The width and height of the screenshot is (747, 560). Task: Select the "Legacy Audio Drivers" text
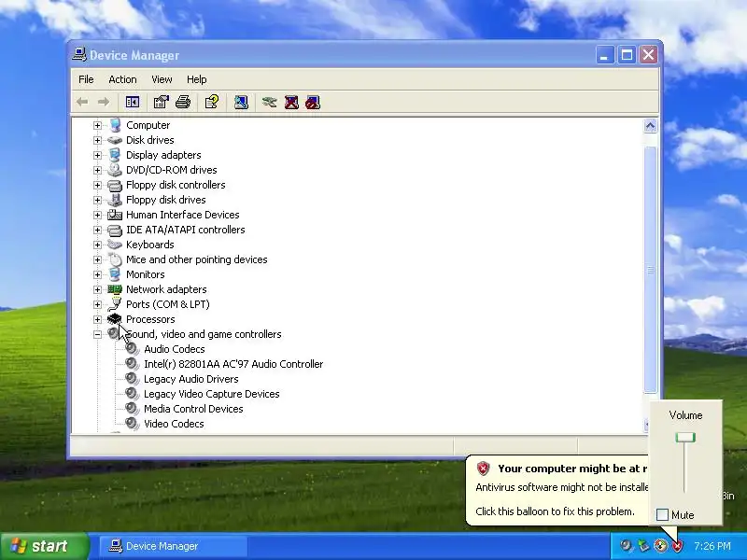pos(191,379)
